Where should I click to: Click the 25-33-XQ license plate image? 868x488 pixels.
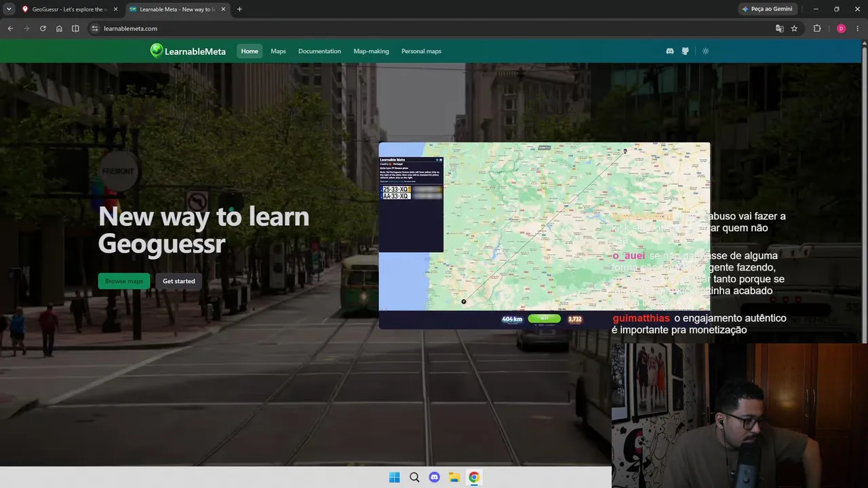point(396,189)
